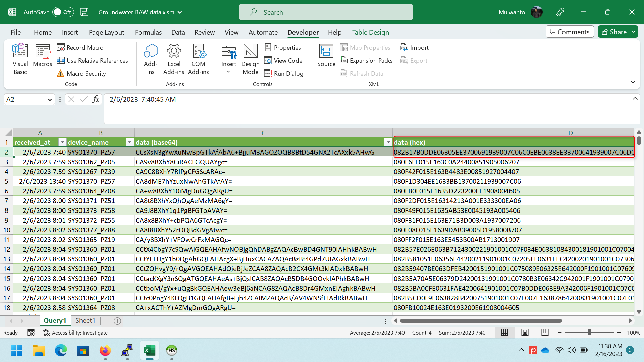
Task: Adjust the zoom slider
Action: [x=589, y=333]
